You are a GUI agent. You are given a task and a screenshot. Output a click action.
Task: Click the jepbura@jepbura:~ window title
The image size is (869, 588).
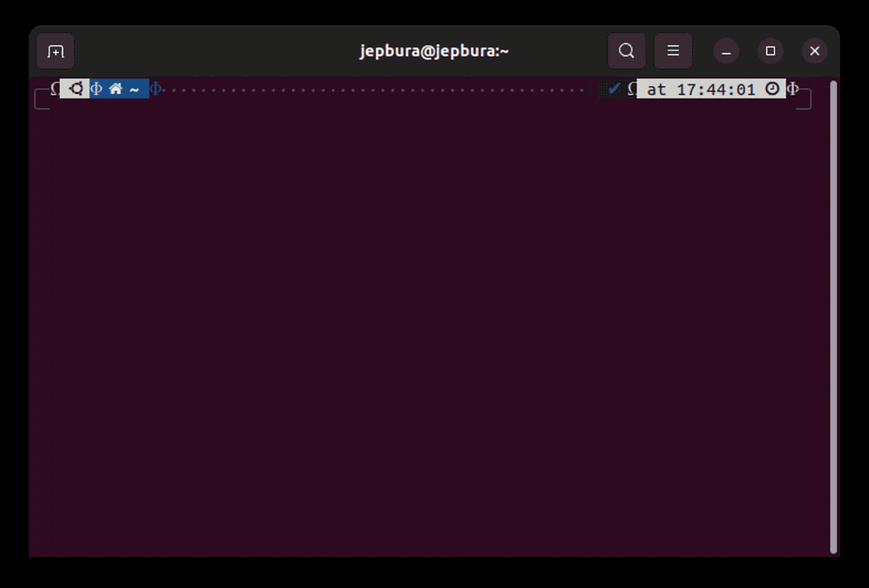[x=434, y=51]
